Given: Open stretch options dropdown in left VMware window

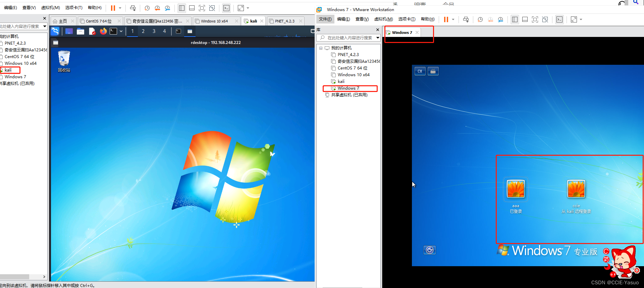Looking at the screenshot, I should coord(248,8).
